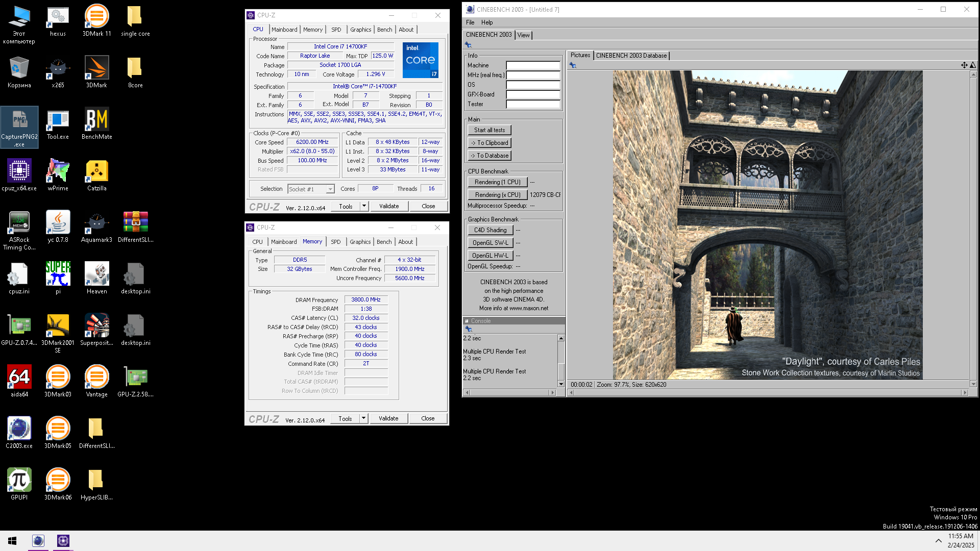Screen dimensions: 980x551
Task: Open SPD tab in lower CPU-Z window
Action: tap(335, 242)
